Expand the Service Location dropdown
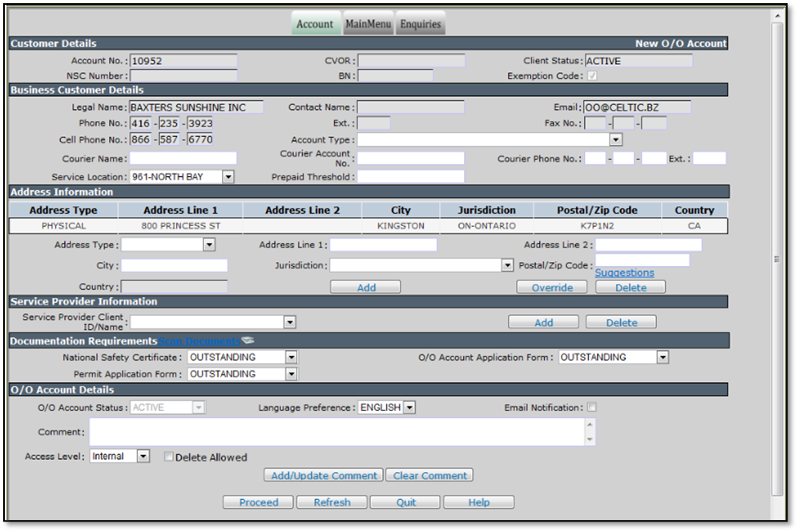Screen dimensions: 798x532 coord(182,176)
